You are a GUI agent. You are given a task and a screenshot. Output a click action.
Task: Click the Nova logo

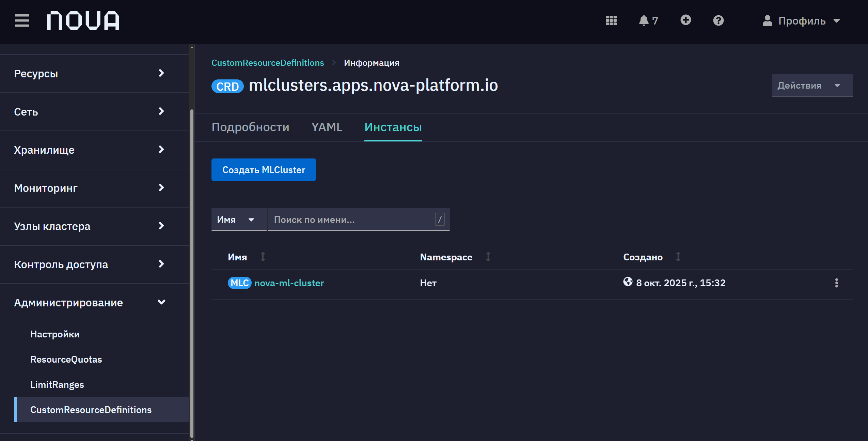[x=83, y=20]
